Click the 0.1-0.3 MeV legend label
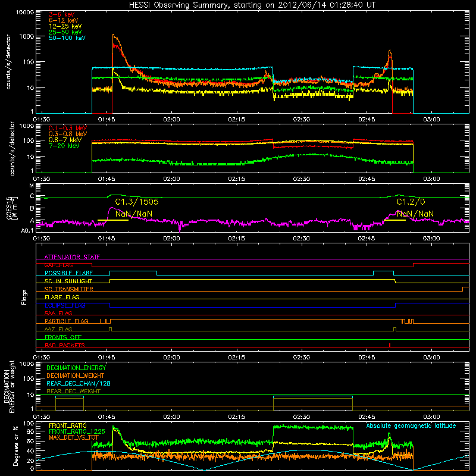Image resolution: width=476 pixels, height=476 pixels. (x=68, y=128)
